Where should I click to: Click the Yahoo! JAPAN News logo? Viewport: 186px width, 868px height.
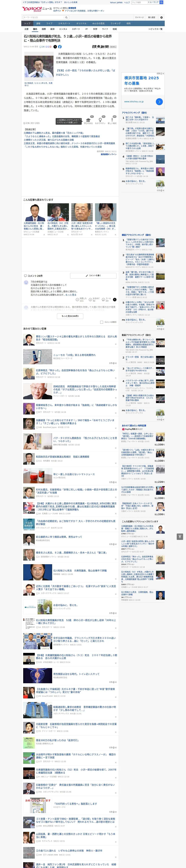click(37, 9)
